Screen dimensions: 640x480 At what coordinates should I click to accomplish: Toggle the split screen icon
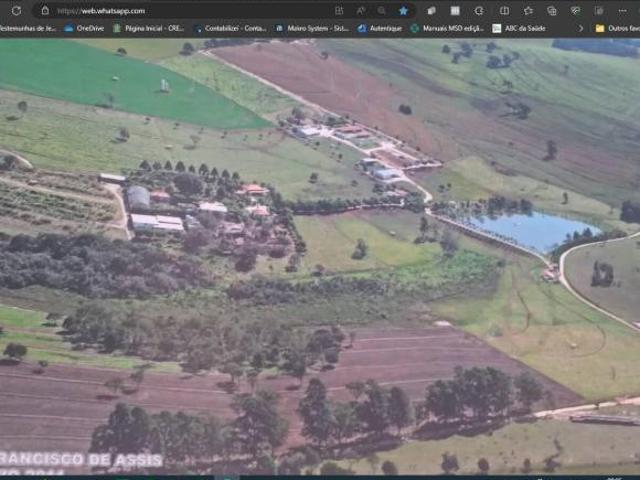coord(504,10)
